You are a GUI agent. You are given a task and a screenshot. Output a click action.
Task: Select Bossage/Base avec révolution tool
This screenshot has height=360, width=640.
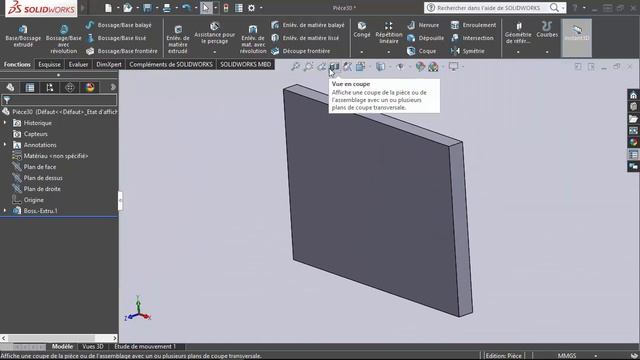click(x=63, y=39)
